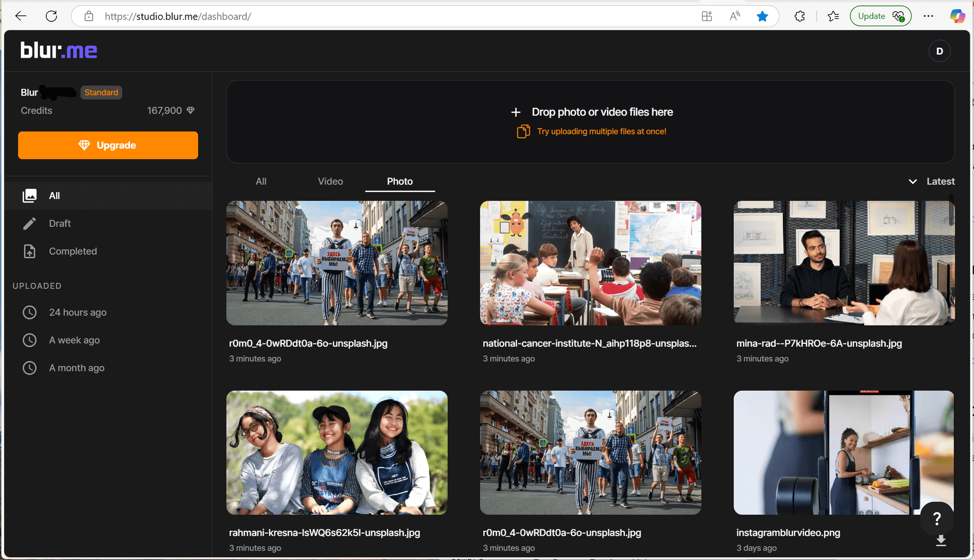Open browser settings via three-dots menu
974x560 pixels.
coord(928,16)
